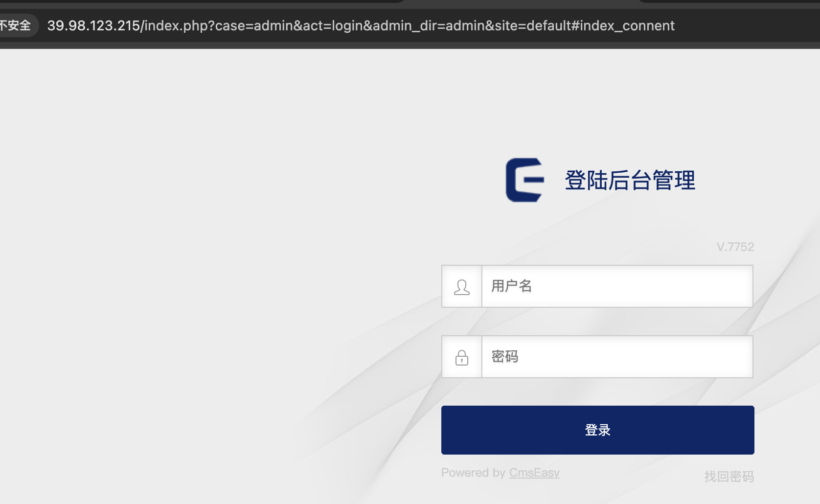Click the user silhouette icon

click(x=462, y=287)
